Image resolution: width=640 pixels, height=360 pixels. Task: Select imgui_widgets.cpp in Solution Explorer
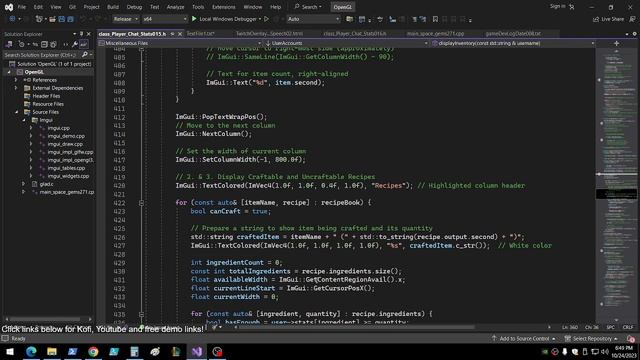click(x=68, y=176)
